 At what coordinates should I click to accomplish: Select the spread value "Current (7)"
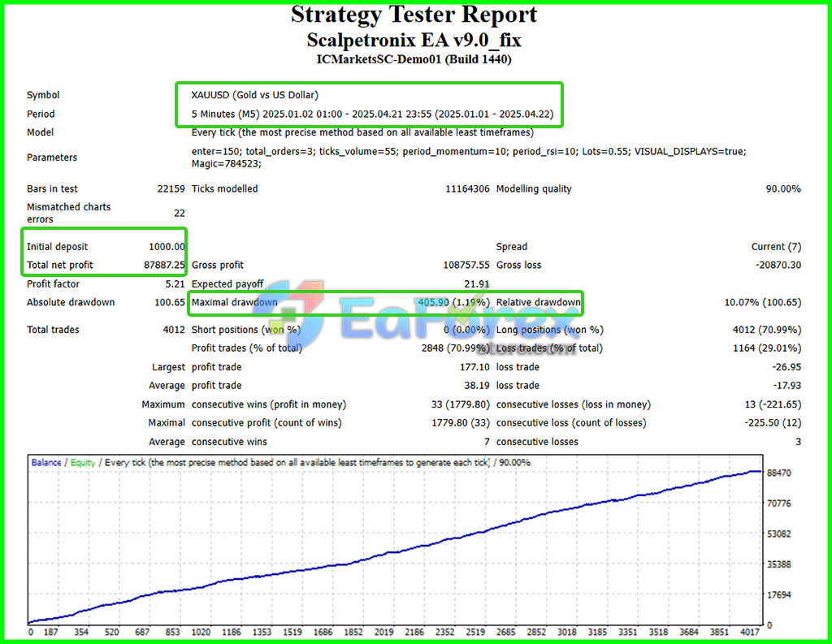pos(776,247)
